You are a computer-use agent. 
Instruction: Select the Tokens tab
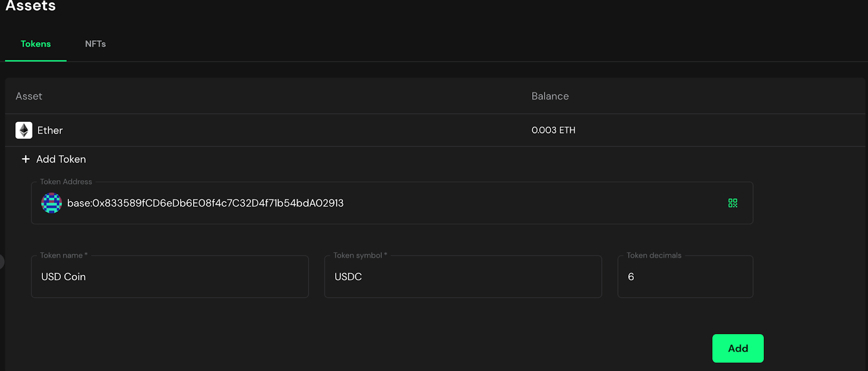(35, 44)
